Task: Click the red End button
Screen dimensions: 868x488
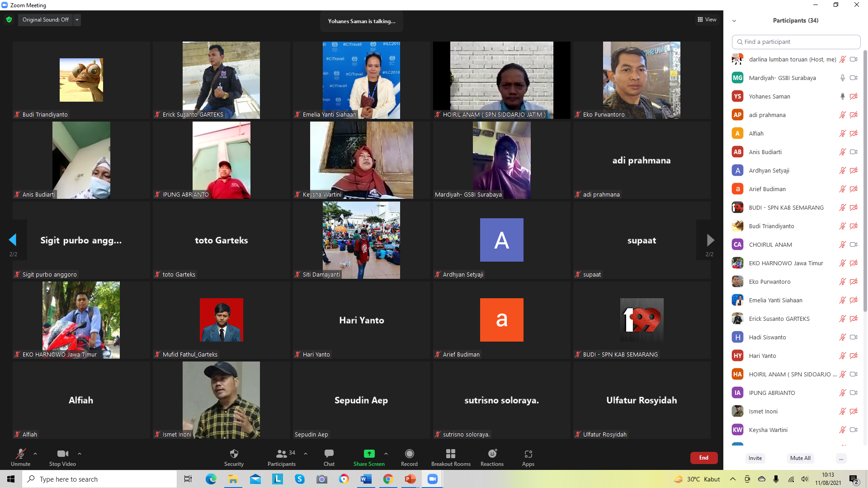Action: [703, 458]
